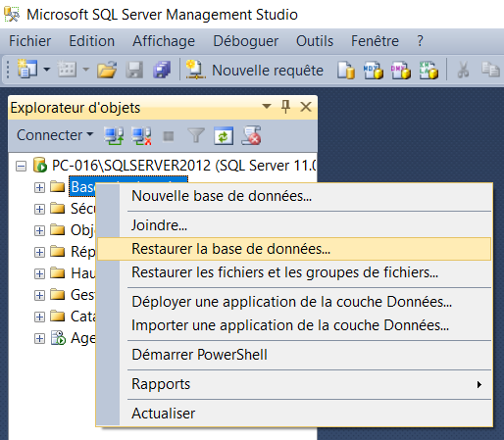The width and height of the screenshot is (504, 440).
Task: Open the Edition menu
Action: (91, 41)
